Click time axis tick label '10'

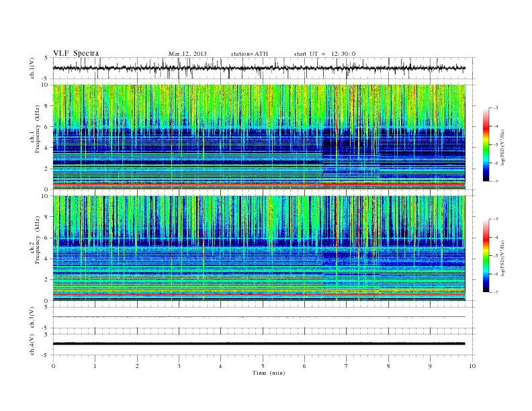tap(472, 366)
